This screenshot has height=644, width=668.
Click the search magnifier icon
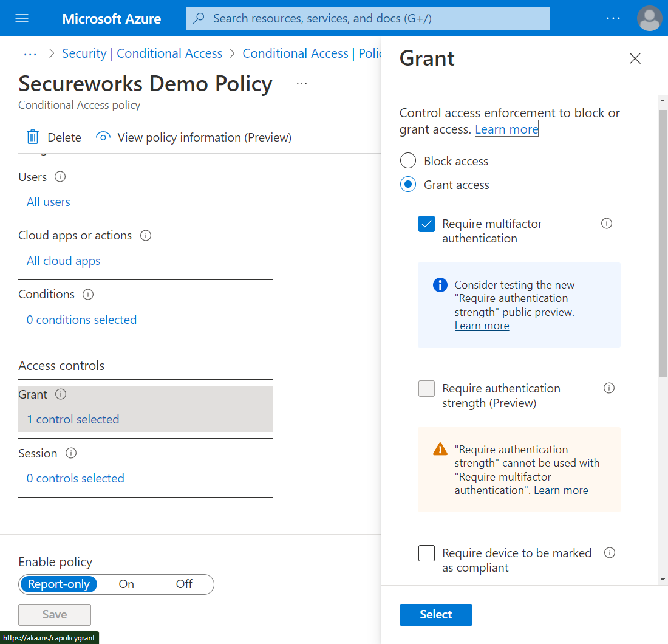click(x=199, y=18)
